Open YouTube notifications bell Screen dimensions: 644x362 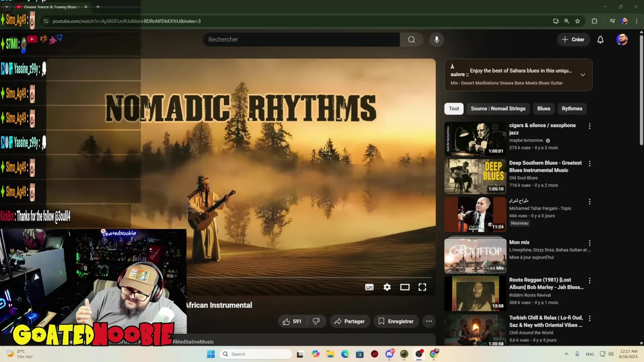(x=600, y=40)
